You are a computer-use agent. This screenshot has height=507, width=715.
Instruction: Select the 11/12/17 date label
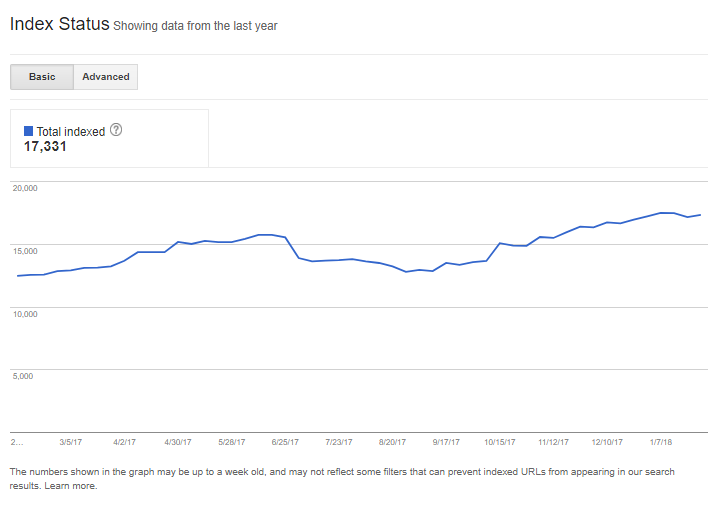point(553,442)
